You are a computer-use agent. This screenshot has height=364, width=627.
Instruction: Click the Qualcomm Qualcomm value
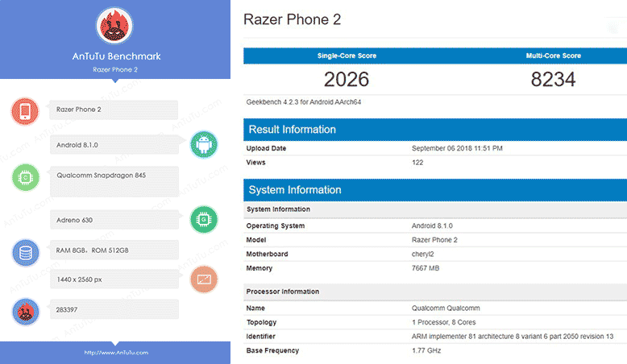tap(446, 308)
